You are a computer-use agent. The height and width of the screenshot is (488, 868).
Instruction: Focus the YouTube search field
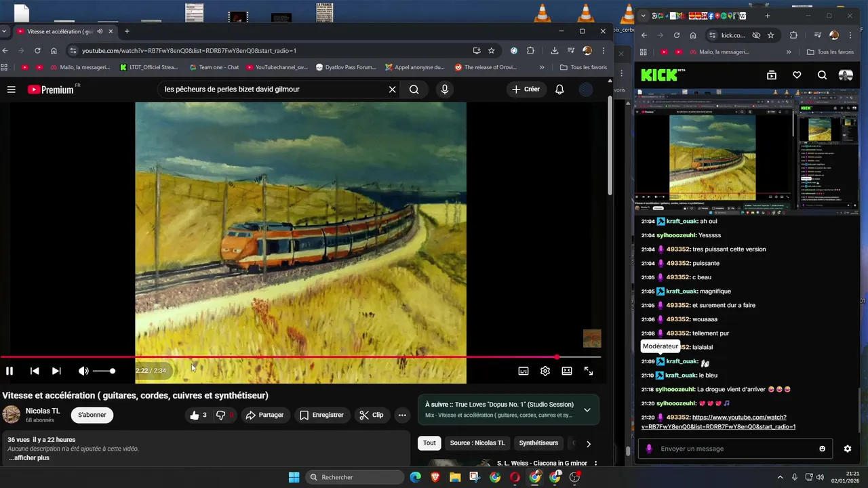271,89
